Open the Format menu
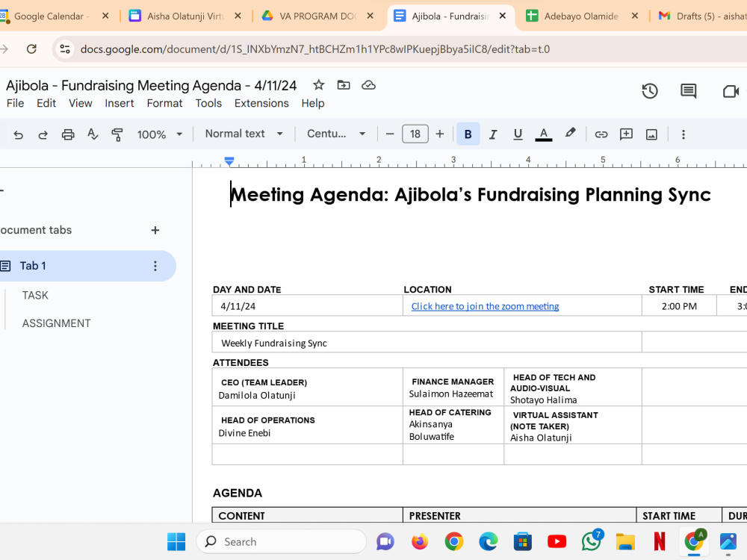This screenshot has width=747, height=560. [x=164, y=103]
